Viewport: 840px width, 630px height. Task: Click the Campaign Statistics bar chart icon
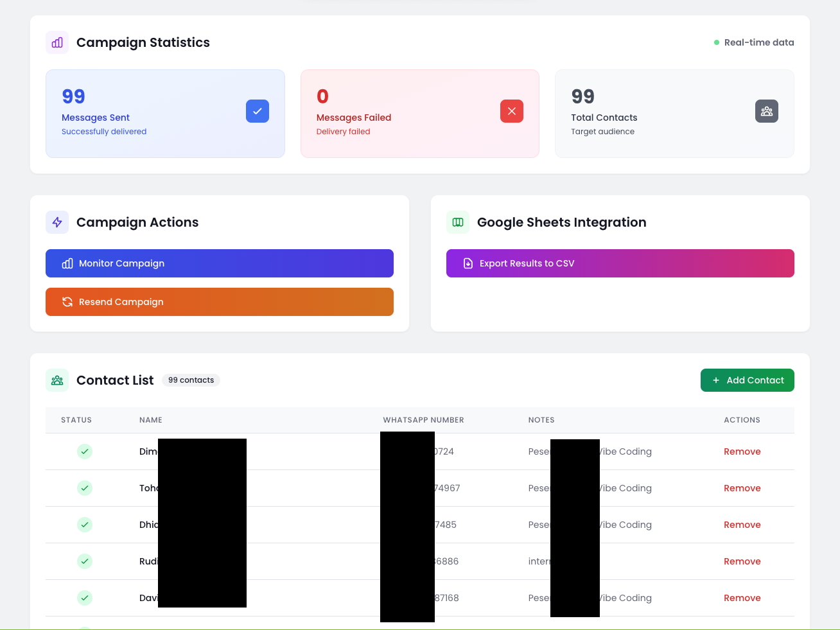(x=57, y=42)
